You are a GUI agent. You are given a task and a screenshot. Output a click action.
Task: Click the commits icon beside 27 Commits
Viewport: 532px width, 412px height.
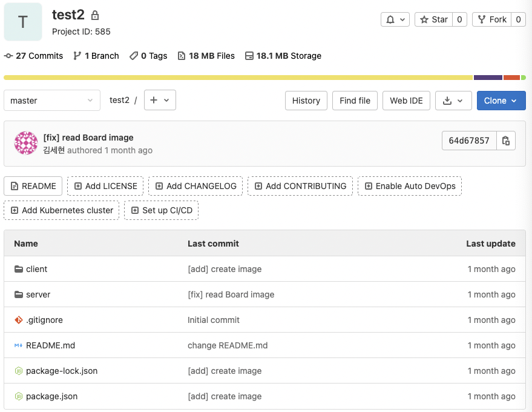tap(8, 56)
